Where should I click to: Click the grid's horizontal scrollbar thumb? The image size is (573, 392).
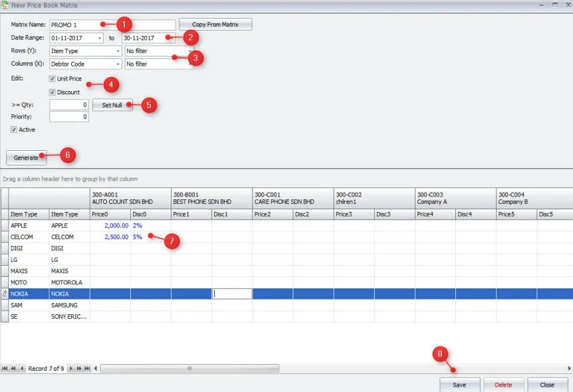pyautogui.click(x=189, y=368)
